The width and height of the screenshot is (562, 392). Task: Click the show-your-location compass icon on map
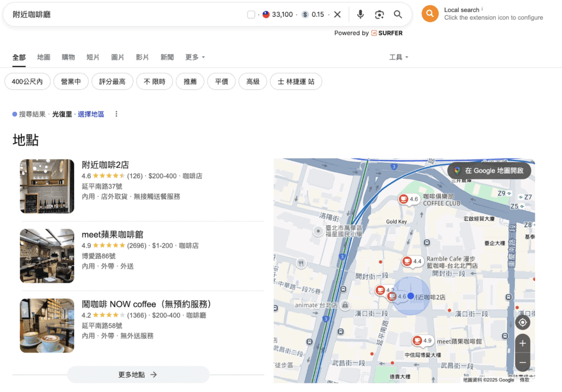522,322
